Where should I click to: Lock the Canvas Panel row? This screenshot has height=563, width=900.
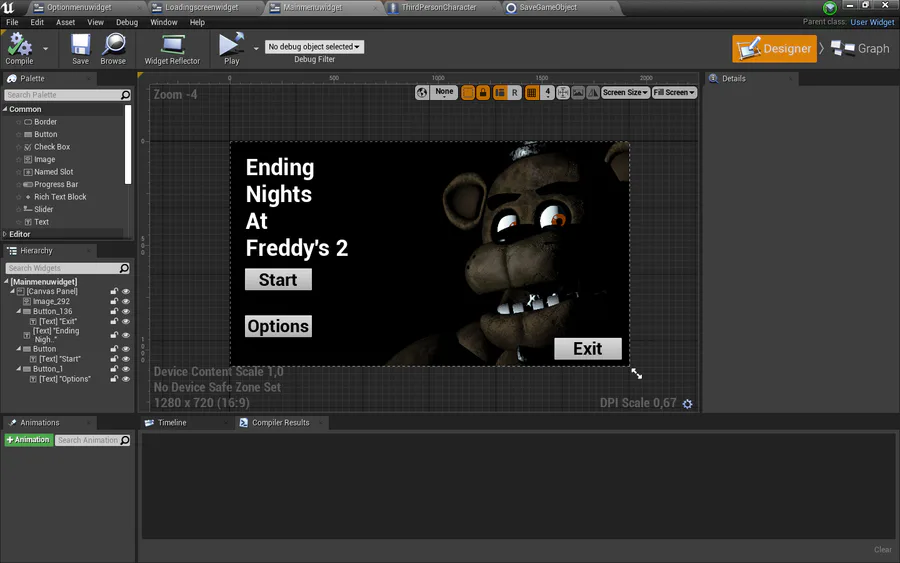(114, 292)
